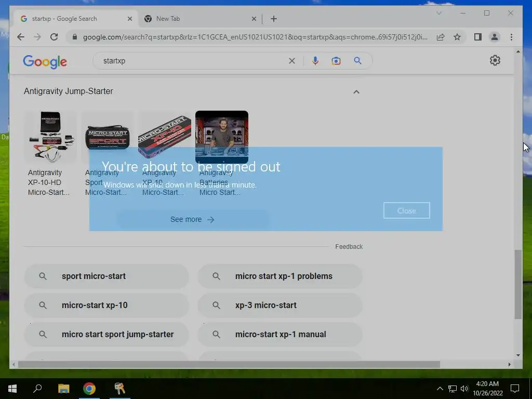Open the Action Center notifications icon
532x399 pixels.
coord(515,389)
